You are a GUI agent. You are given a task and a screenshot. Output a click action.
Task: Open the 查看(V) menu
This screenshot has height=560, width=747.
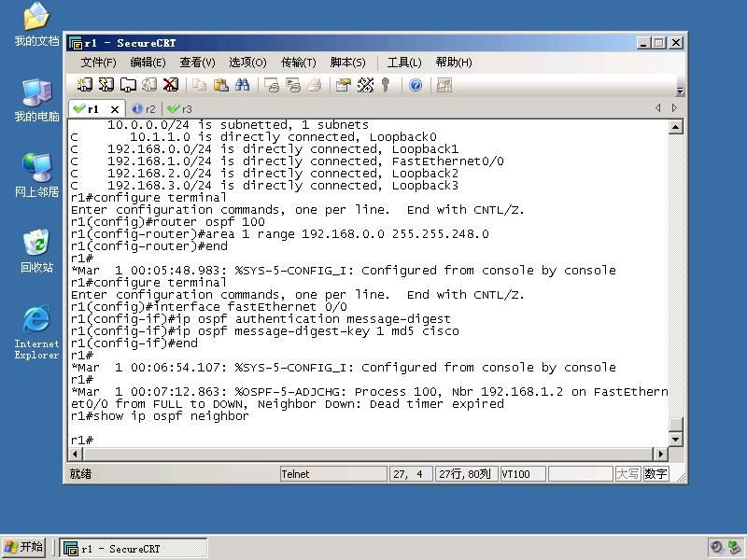tap(197, 63)
